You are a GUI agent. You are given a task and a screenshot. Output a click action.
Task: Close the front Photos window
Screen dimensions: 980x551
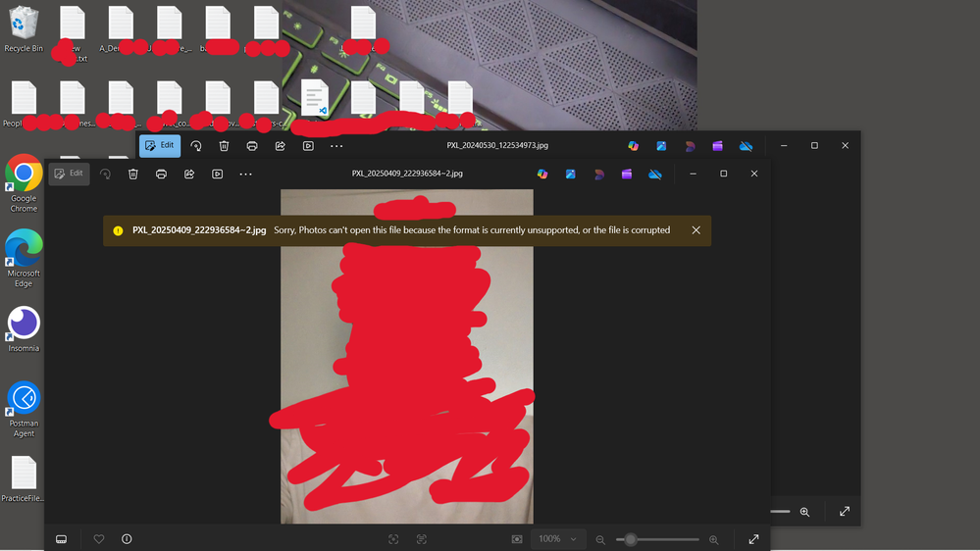(x=754, y=174)
